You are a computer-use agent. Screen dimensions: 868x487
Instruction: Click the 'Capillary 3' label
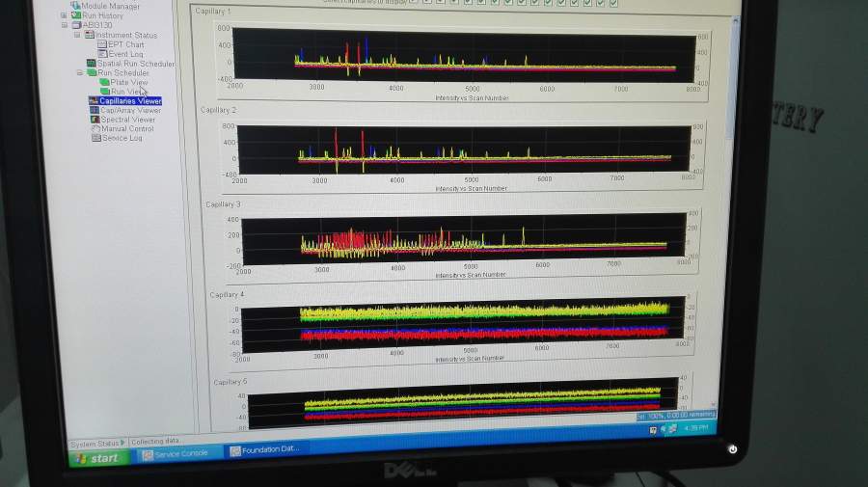tap(223, 204)
